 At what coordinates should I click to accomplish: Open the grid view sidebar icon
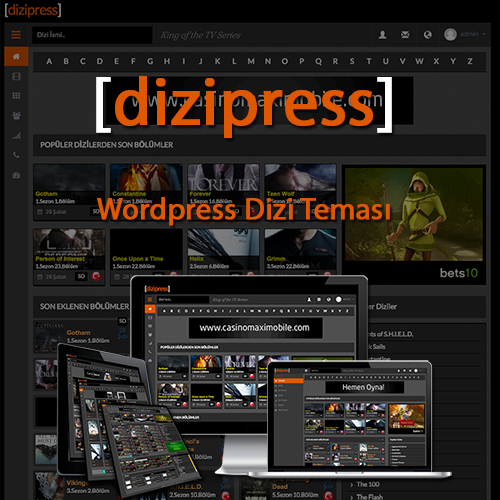click(16, 96)
